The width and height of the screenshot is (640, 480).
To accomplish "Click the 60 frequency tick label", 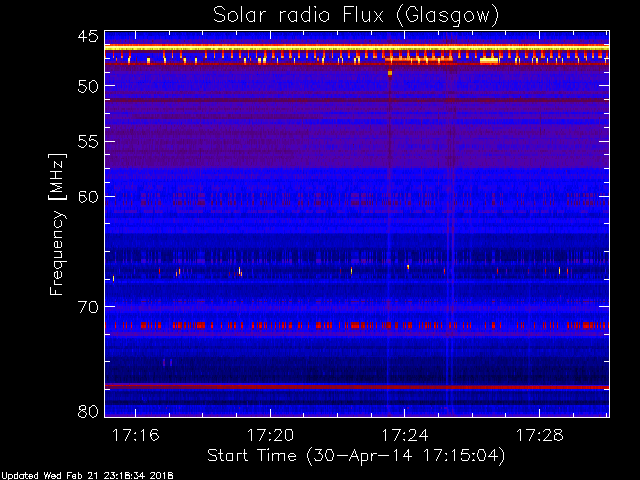I will tap(88, 197).
